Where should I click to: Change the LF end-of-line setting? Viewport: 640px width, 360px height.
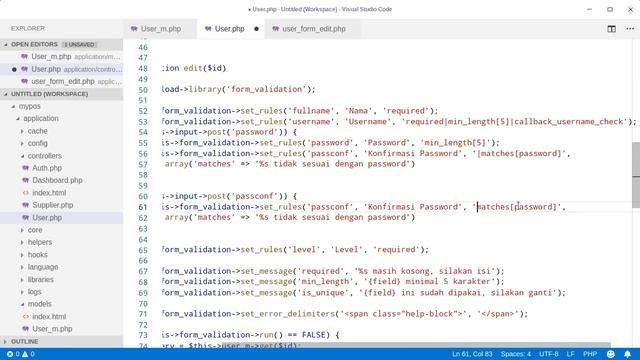[570, 354]
